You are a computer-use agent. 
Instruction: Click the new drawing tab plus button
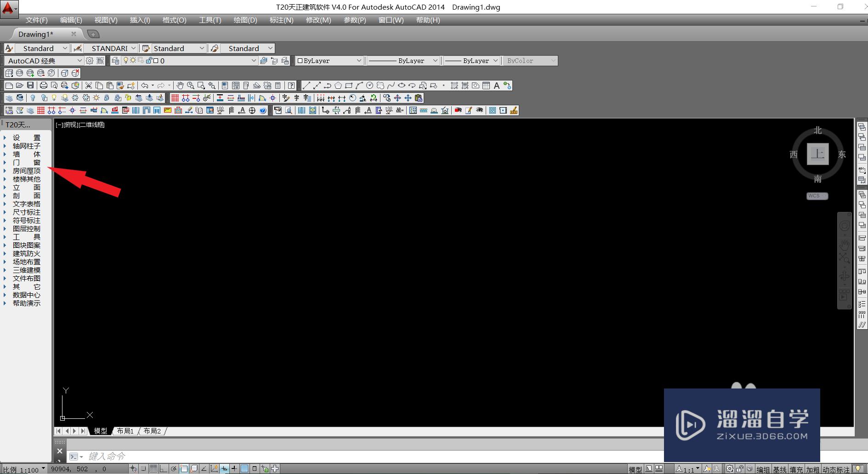pos(93,34)
